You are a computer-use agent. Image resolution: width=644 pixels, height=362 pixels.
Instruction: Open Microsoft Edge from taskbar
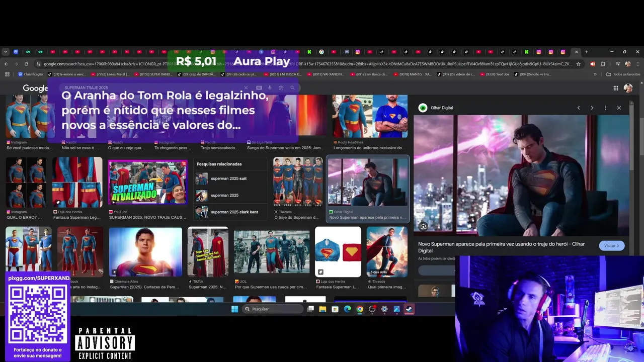347,309
